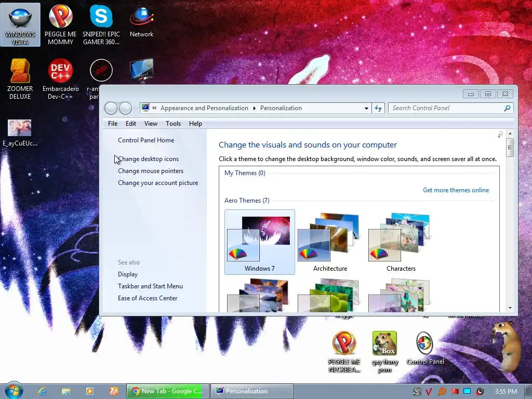
Task: Click the Show desktop button at taskbar edge
Action: pyautogui.click(x=528, y=391)
